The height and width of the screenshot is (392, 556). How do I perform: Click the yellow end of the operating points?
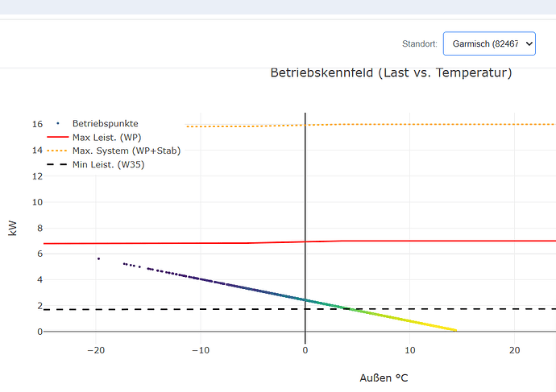coord(454,329)
